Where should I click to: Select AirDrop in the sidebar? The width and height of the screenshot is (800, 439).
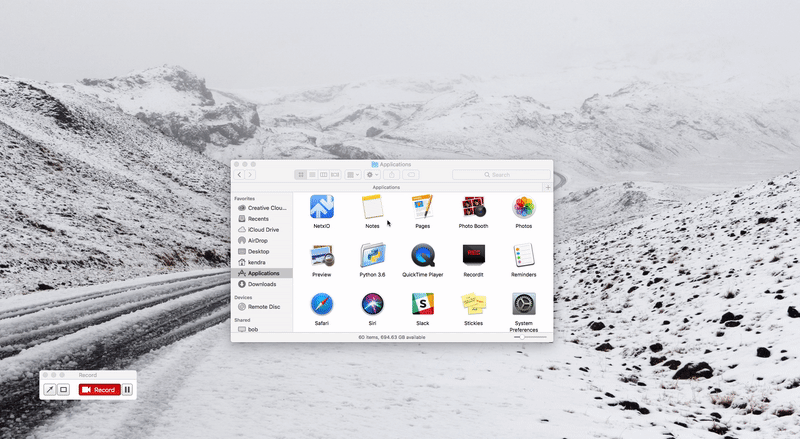click(x=258, y=240)
